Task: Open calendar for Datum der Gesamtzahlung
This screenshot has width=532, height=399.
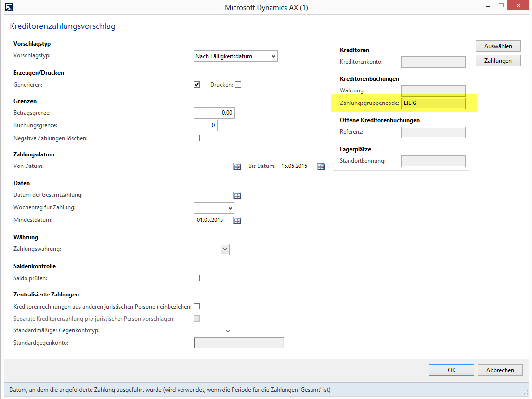Action: [x=237, y=195]
